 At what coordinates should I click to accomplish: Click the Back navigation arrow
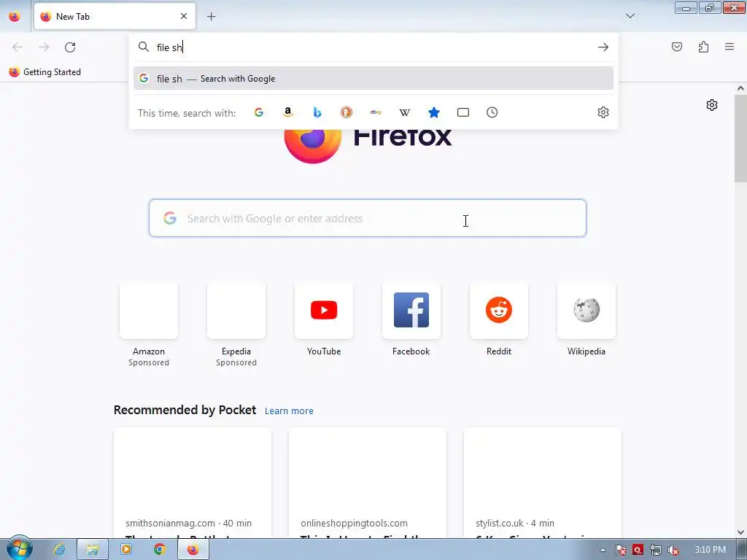click(x=18, y=47)
